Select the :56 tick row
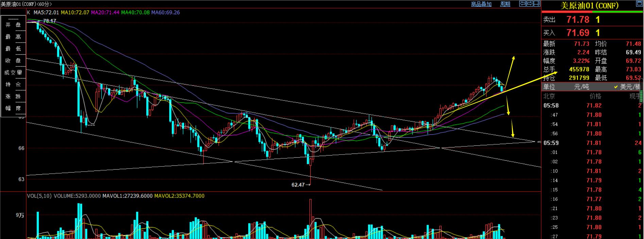Image resolution: width=644 pixels, height=239 pixels. coord(592,133)
